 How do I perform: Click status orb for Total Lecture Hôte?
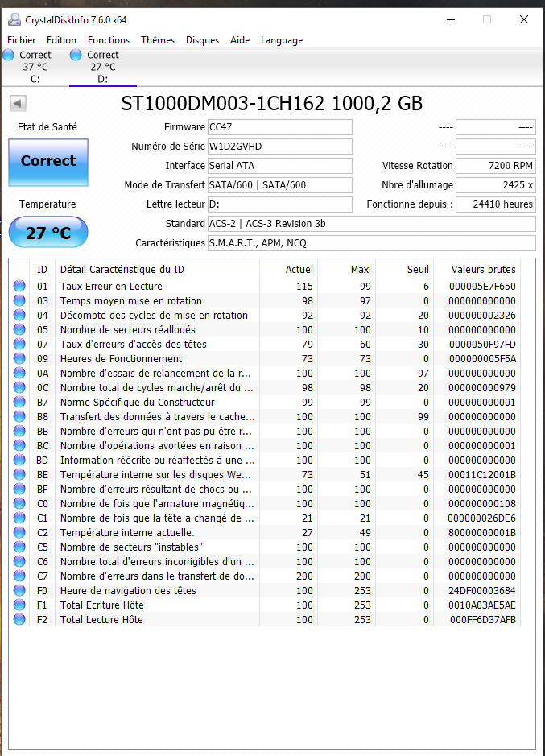pyautogui.click(x=19, y=619)
